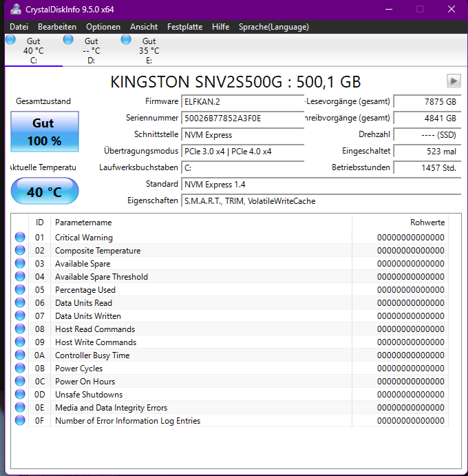Click the raw value of Host Read Commands row
The width and height of the screenshot is (468, 476).
[x=411, y=329]
